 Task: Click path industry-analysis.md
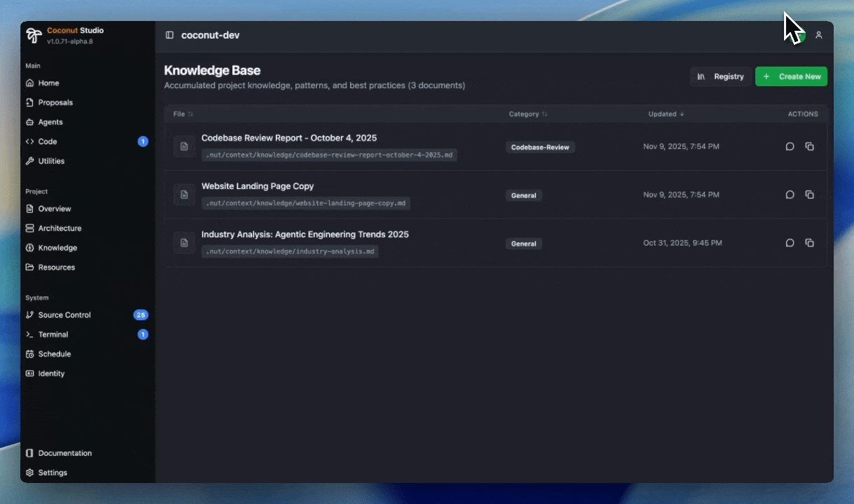tap(290, 251)
